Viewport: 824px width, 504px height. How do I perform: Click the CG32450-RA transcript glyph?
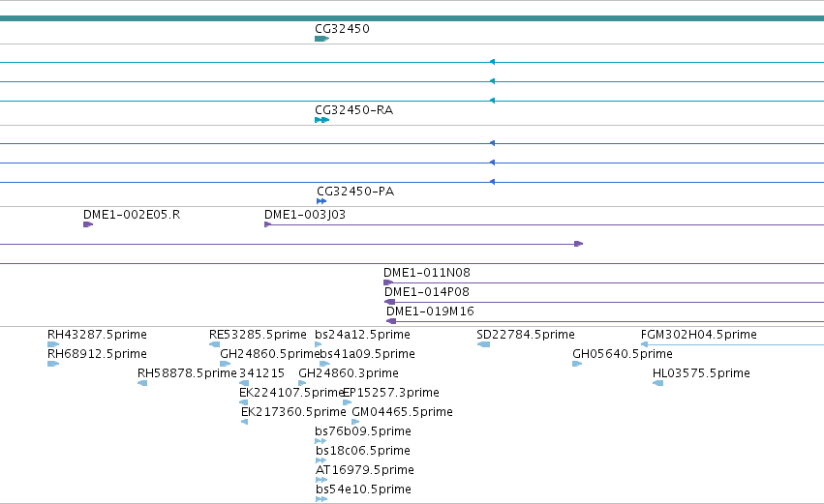click(321, 120)
